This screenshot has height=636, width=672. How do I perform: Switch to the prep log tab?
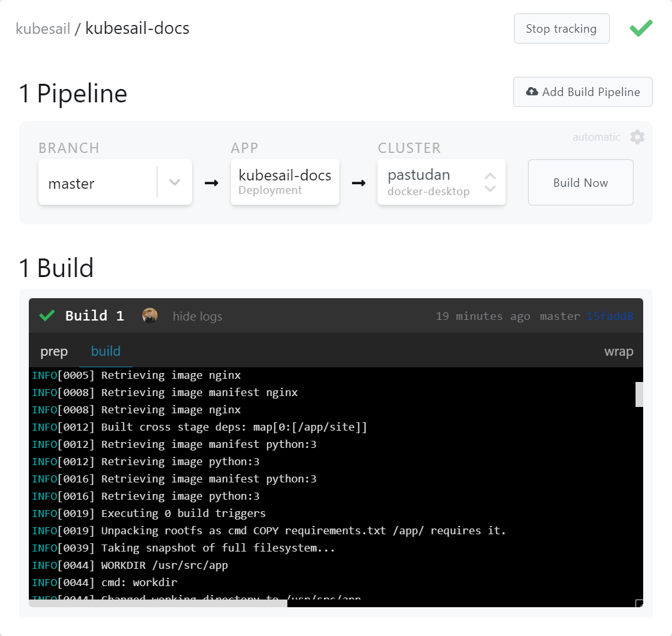point(54,351)
